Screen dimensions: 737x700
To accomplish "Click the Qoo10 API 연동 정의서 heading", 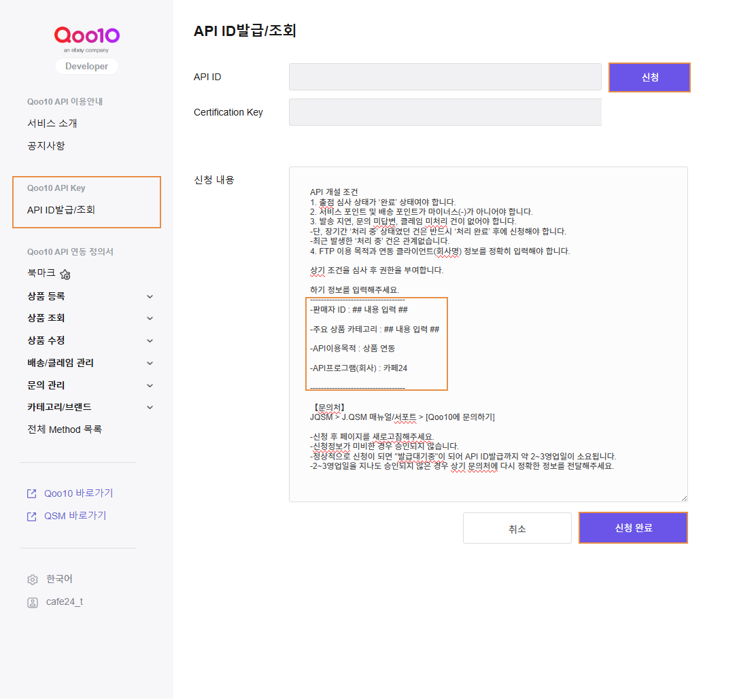I will point(70,252).
